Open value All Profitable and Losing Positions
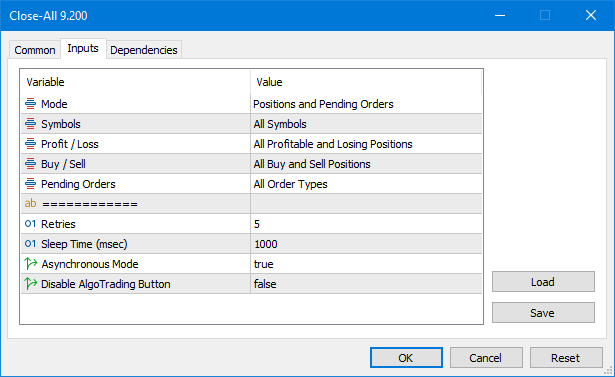This screenshot has width=615, height=377. click(366, 144)
